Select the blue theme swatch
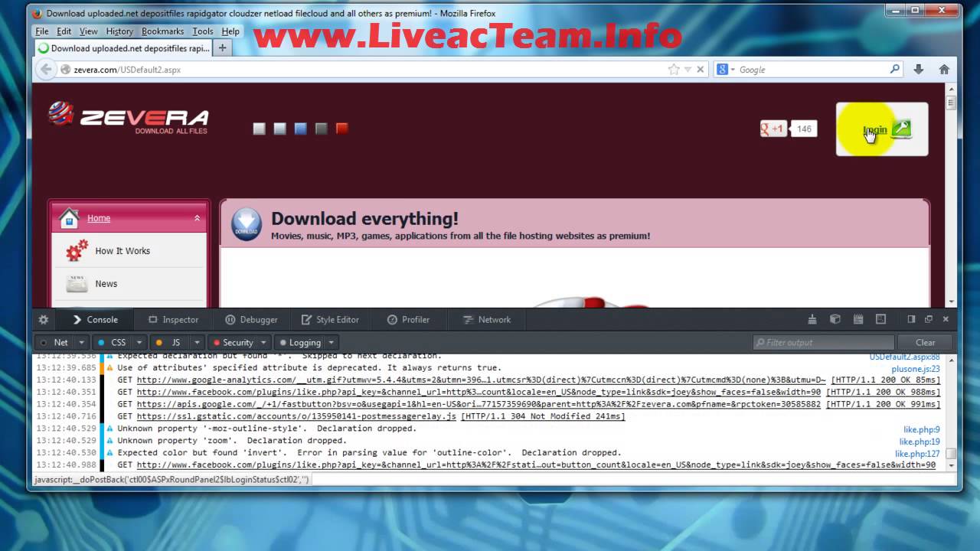The width and height of the screenshot is (980, 551). click(x=301, y=129)
